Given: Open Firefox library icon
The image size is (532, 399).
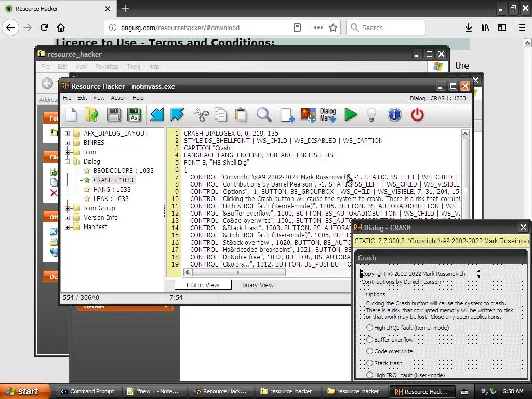Looking at the screenshot, I should (x=485, y=28).
